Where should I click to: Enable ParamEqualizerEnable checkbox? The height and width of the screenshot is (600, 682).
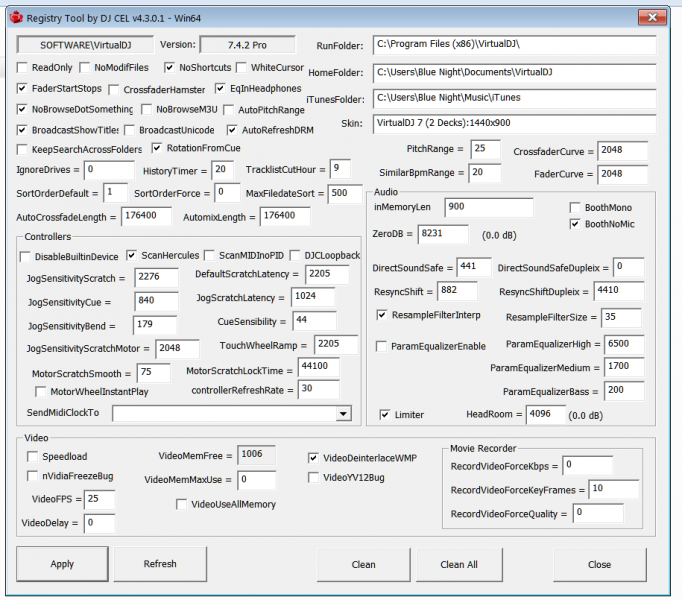382,346
